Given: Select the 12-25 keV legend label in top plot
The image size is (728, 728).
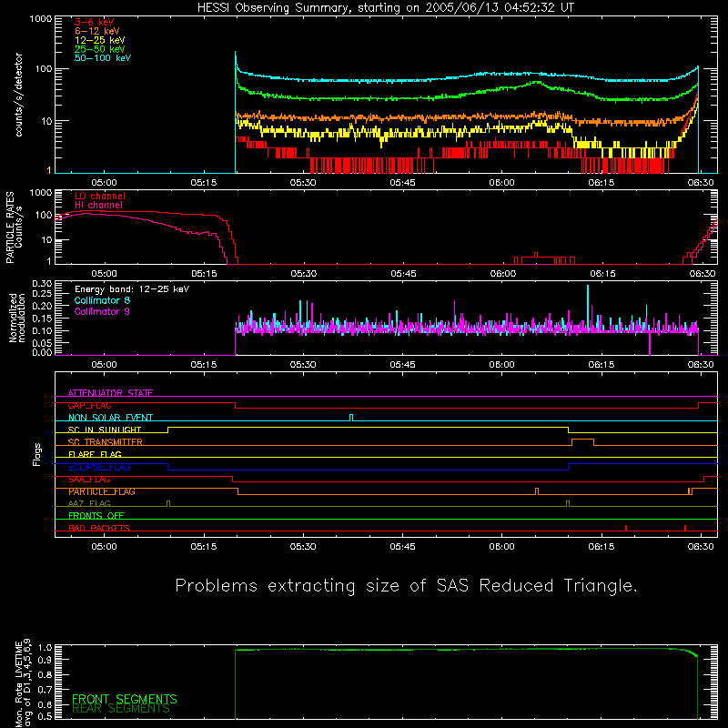Looking at the screenshot, I should click(x=99, y=40).
